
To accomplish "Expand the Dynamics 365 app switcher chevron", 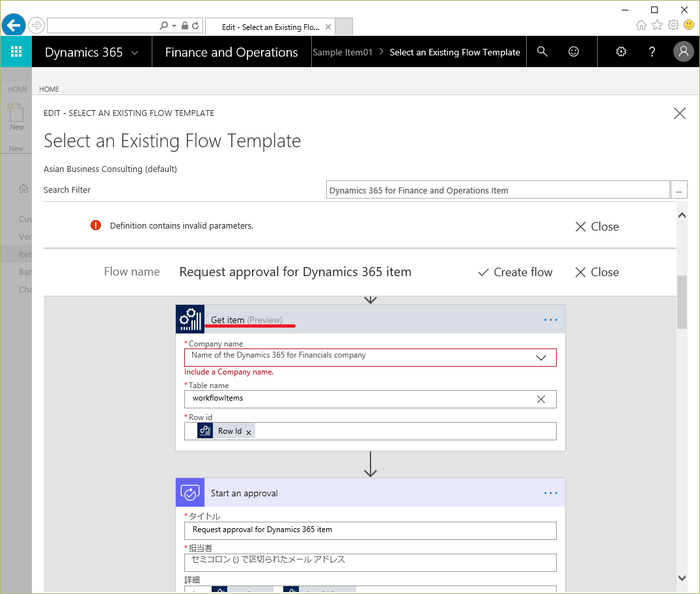I will point(135,53).
